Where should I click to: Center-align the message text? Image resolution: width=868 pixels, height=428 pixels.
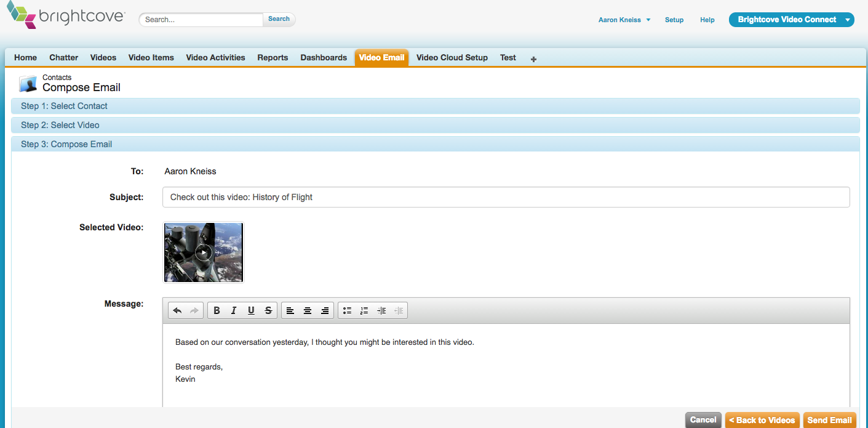pos(308,311)
